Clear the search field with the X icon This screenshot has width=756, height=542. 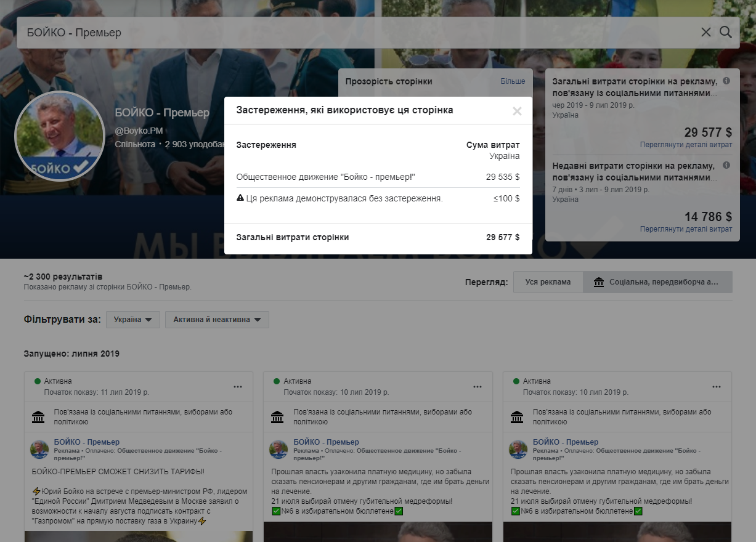[706, 32]
